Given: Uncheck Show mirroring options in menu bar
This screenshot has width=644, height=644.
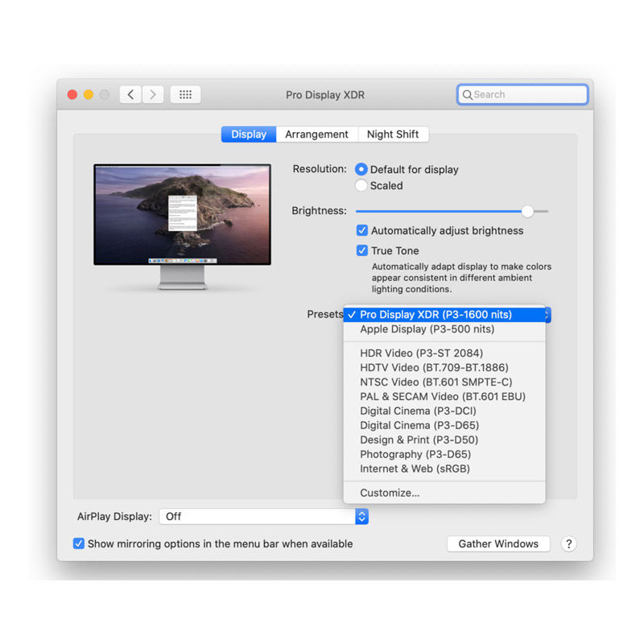Looking at the screenshot, I should 78,543.
